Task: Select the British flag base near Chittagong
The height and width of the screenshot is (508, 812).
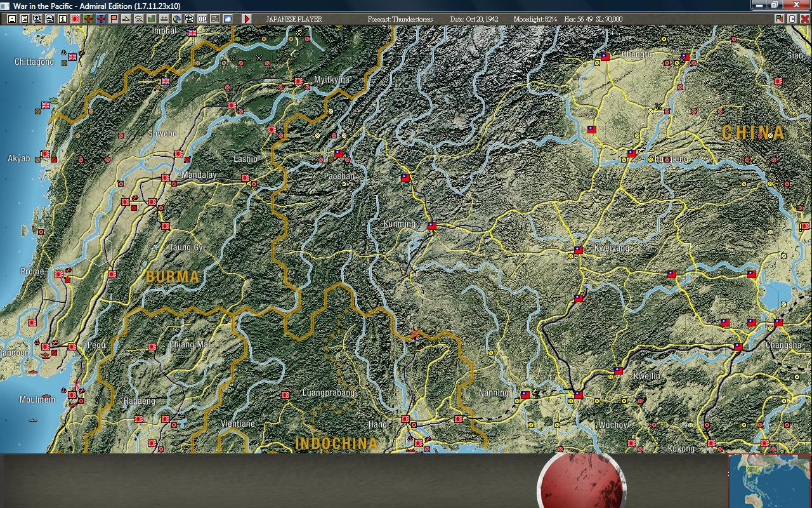Action: click(72, 57)
